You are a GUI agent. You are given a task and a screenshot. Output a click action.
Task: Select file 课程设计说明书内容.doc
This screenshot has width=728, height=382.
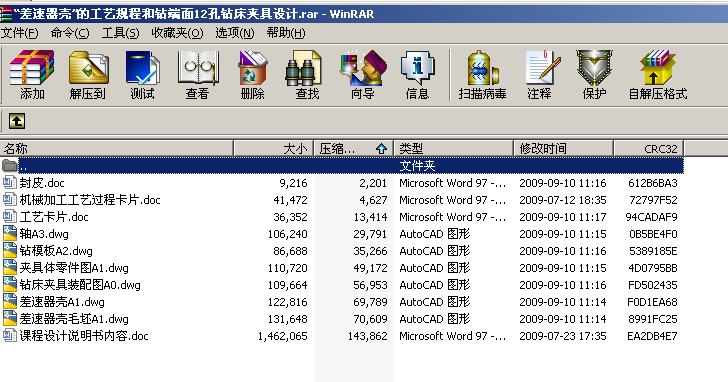pyautogui.click(x=84, y=336)
